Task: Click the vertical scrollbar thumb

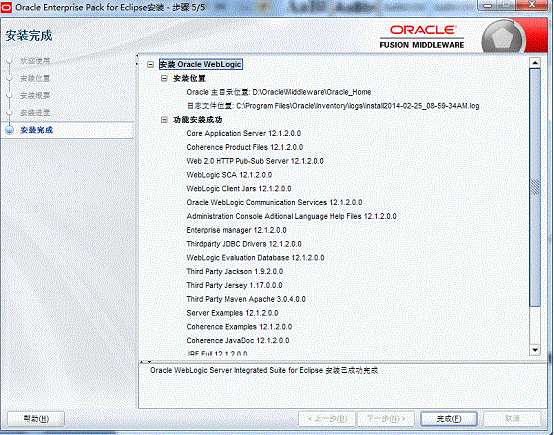Action: click(535, 188)
